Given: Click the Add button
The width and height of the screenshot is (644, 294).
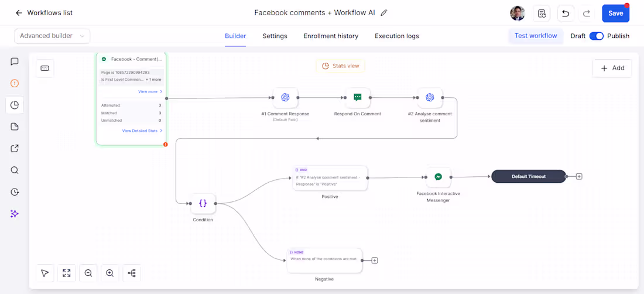Looking at the screenshot, I should [x=612, y=68].
